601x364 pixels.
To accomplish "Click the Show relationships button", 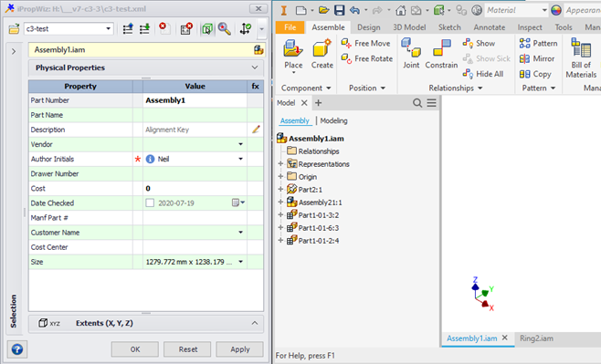I will pyautogui.click(x=479, y=43).
